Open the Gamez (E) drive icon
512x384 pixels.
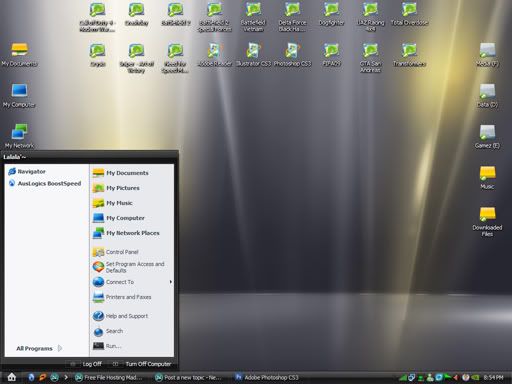click(487, 137)
